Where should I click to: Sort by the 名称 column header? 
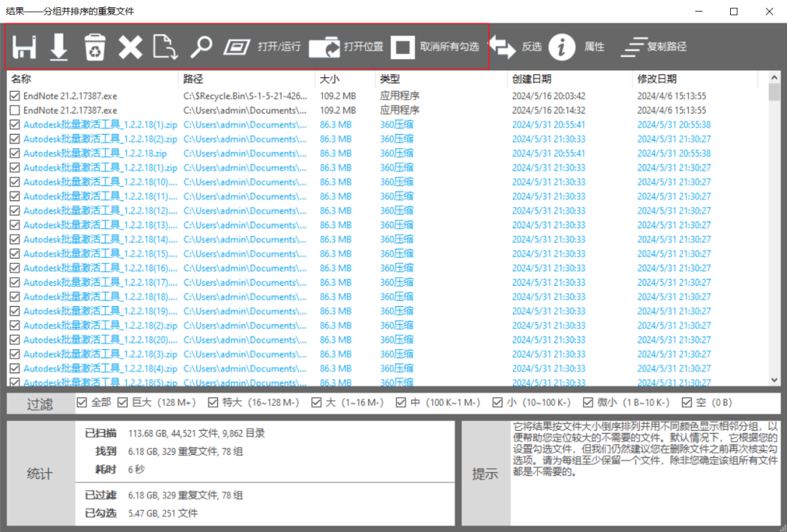click(x=93, y=79)
